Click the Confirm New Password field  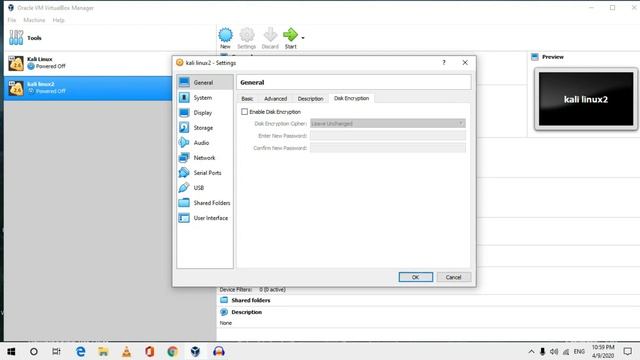tap(387, 148)
